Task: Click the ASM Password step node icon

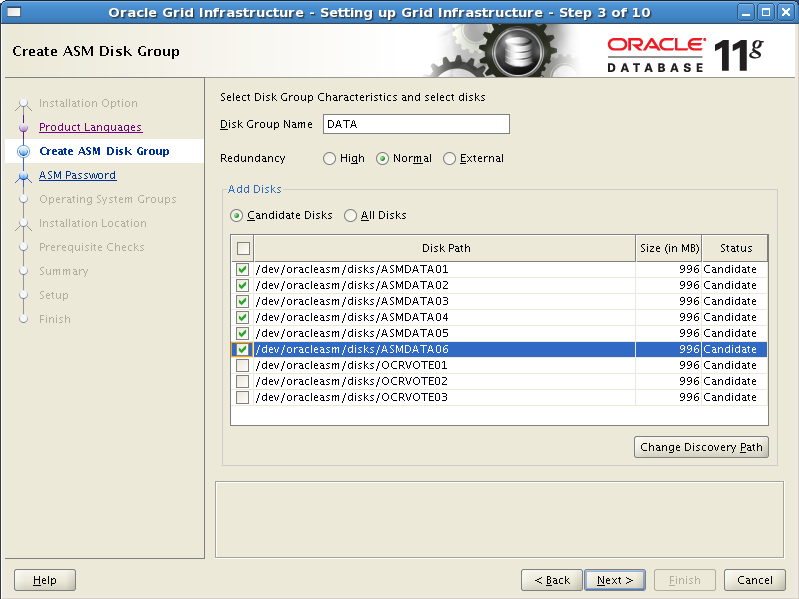Action: click(x=23, y=176)
